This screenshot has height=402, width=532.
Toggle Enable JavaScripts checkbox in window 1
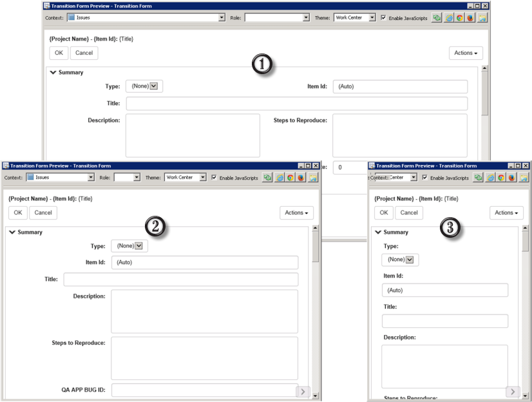(385, 17)
